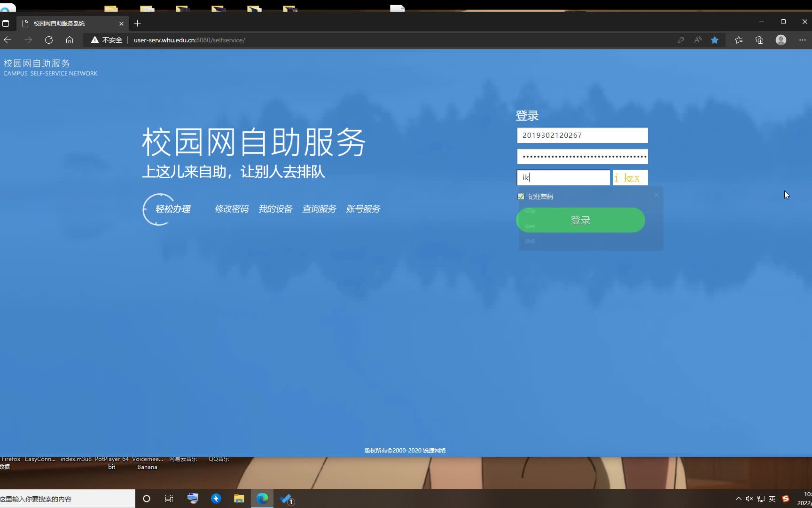This screenshot has height=508, width=812.
Task: Open File Explorer on taskbar
Action: 239,499
